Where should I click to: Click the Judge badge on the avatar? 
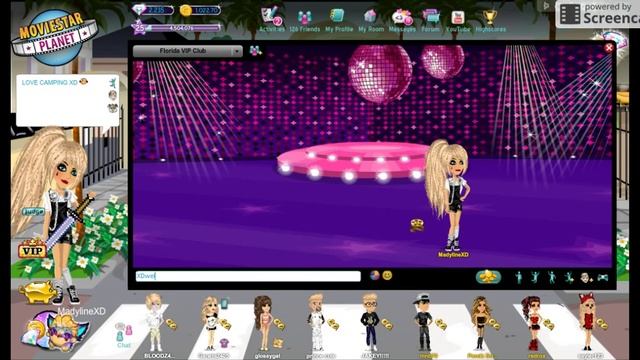[33, 212]
